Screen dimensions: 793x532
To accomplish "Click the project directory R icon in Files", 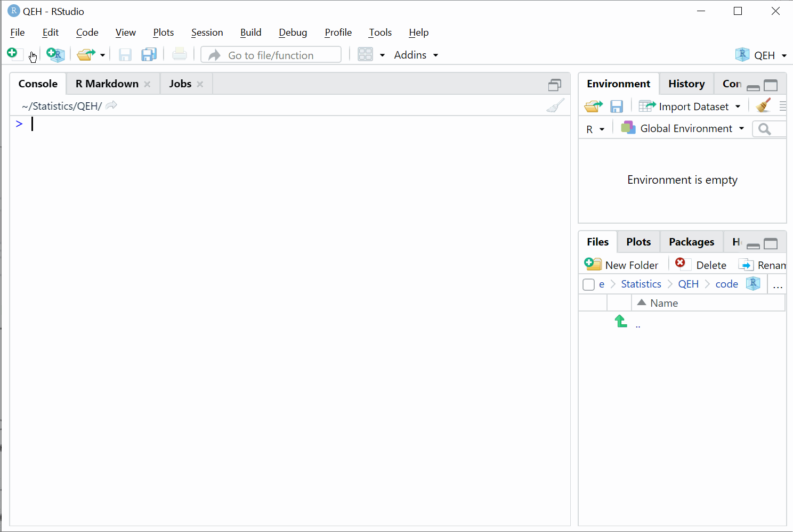I will point(753,283).
